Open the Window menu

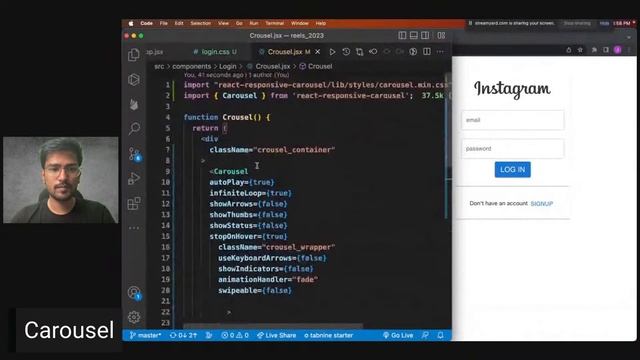point(300,23)
